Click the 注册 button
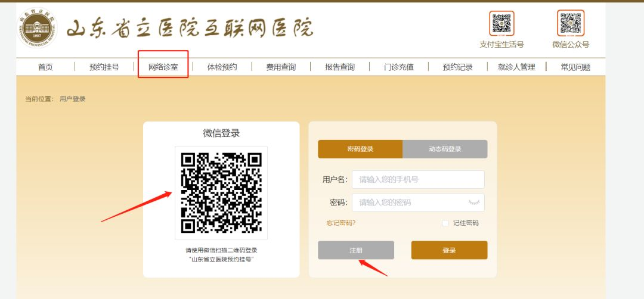The width and height of the screenshot is (644, 299). coord(356,250)
